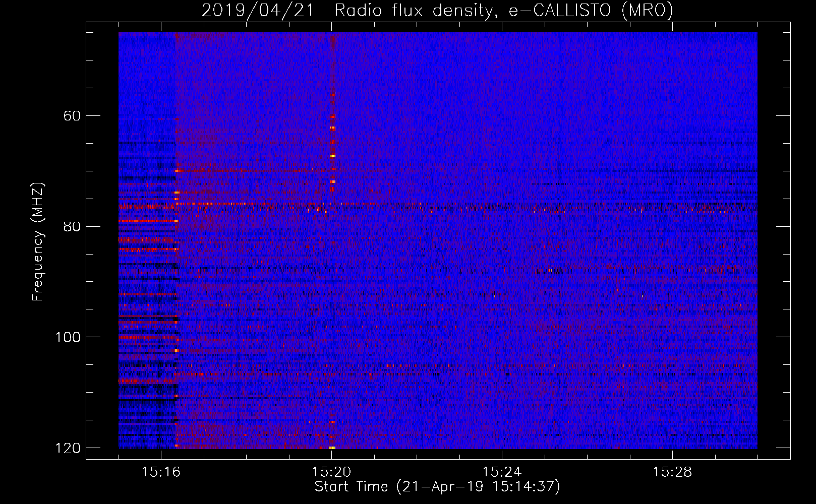Click the '15:24' time tick label

pyautogui.click(x=502, y=472)
